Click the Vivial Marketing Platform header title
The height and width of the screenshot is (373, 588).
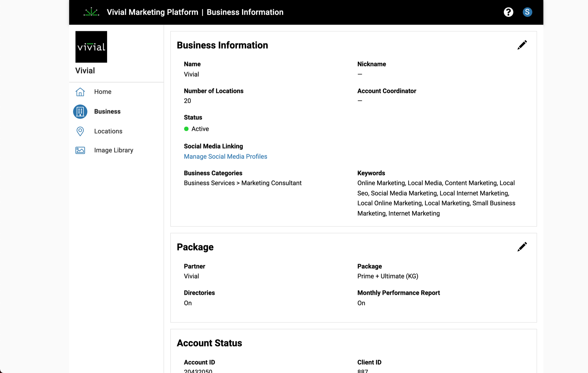pyautogui.click(x=152, y=12)
